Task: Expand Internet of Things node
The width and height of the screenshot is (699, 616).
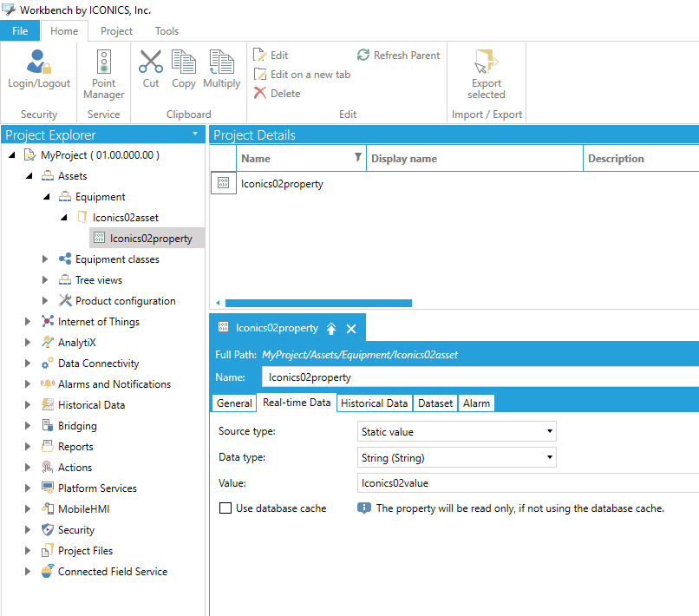Action: (28, 322)
